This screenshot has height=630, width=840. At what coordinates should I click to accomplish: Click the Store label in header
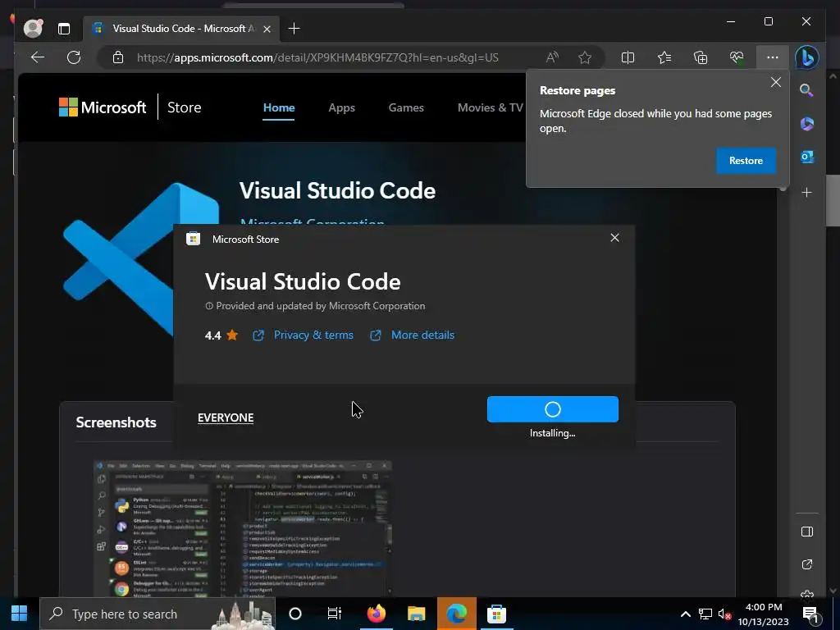click(185, 107)
